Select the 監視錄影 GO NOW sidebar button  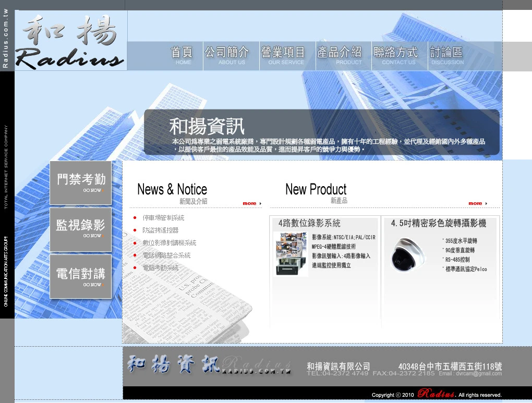point(80,229)
